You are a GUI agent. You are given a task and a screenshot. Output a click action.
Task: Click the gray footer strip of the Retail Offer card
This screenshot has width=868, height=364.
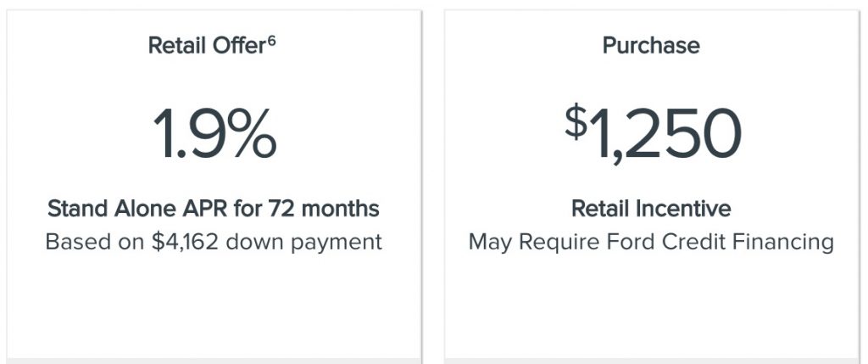point(214,361)
